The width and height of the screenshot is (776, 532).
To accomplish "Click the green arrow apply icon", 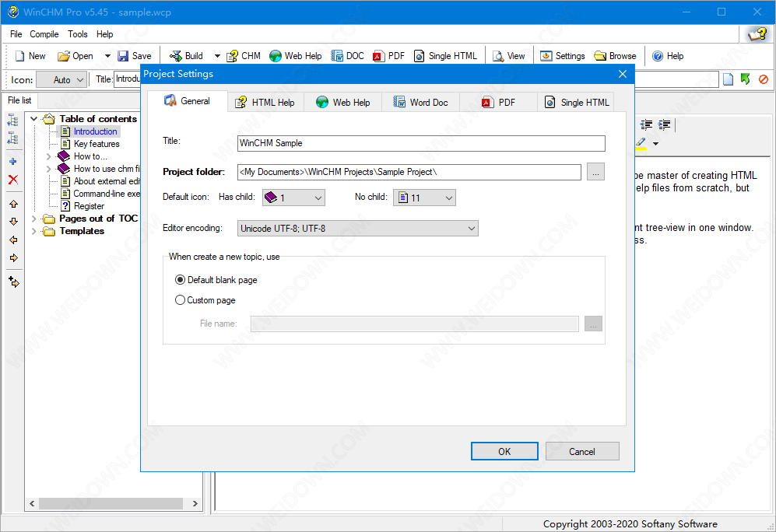I will (746, 79).
